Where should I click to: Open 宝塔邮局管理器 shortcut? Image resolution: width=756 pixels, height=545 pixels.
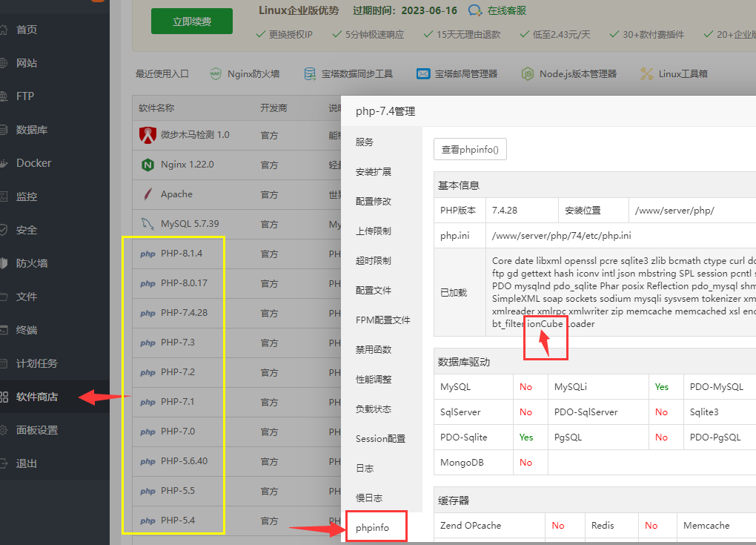click(x=465, y=74)
